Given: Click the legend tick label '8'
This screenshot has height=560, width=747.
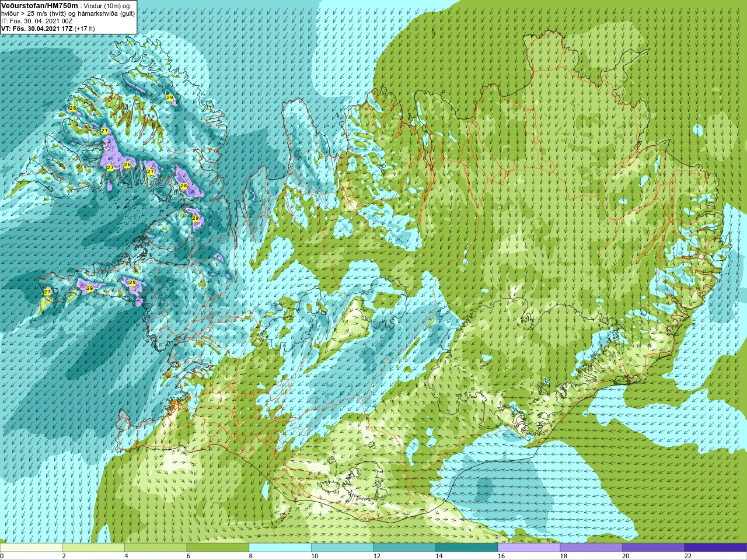Looking at the screenshot, I should 251,556.
